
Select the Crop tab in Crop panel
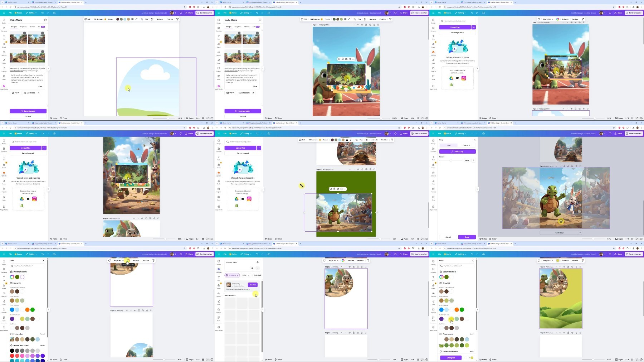click(x=449, y=145)
